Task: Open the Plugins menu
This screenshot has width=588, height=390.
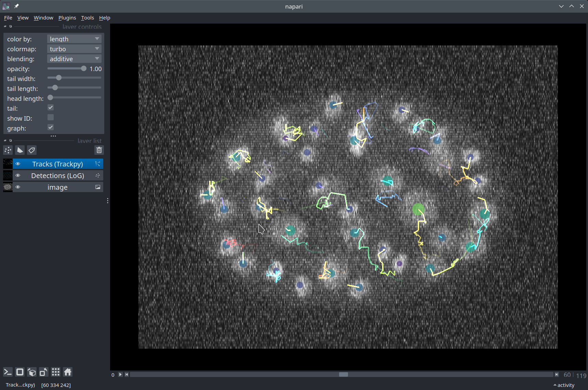Action: coord(67,18)
